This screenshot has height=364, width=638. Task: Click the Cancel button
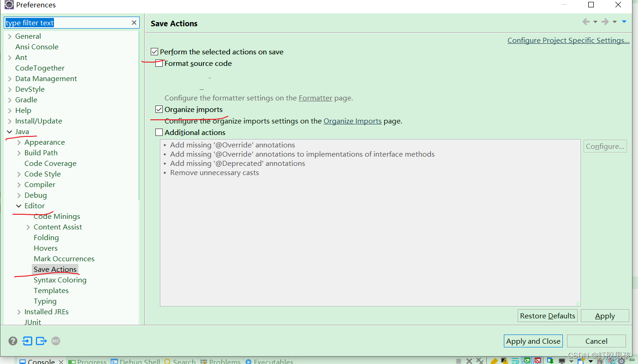coord(597,341)
